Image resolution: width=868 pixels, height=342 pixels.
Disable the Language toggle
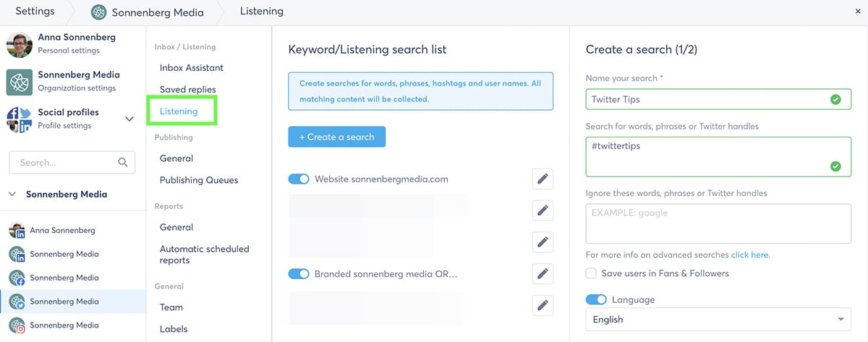[x=596, y=299]
